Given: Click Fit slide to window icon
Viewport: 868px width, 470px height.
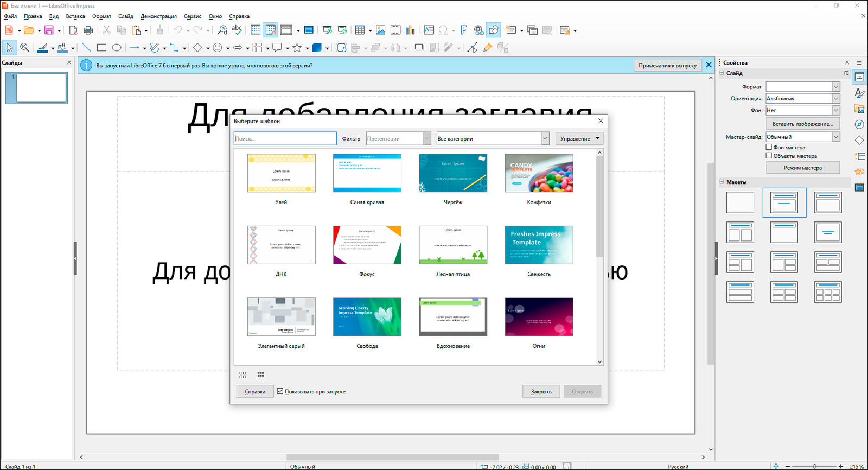Looking at the screenshot, I should click(x=776, y=466).
